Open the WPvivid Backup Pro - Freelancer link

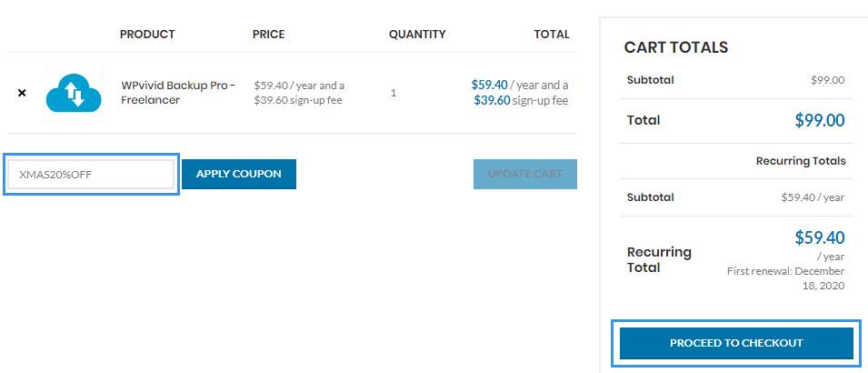coord(178,93)
